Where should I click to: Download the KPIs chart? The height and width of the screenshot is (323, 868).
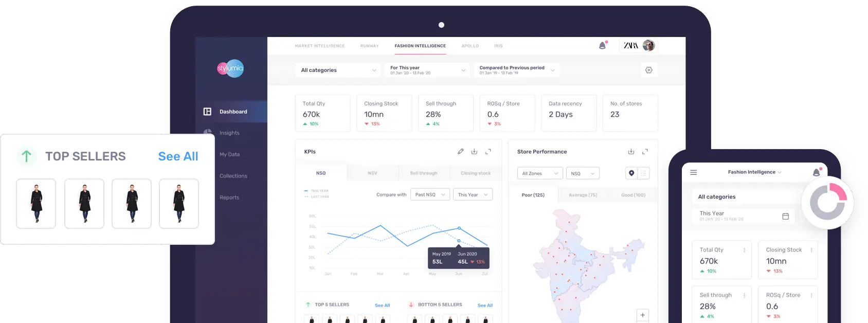[x=474, y=151]
